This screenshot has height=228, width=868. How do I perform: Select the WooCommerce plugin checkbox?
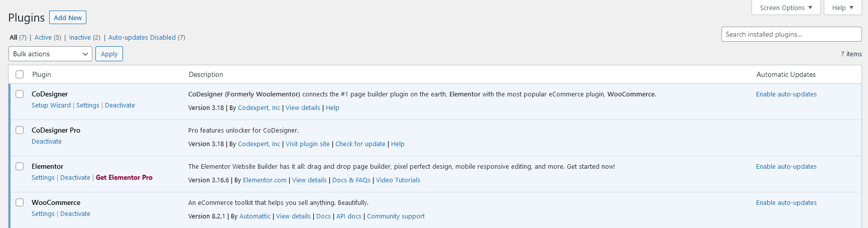[x=20, y=202]
